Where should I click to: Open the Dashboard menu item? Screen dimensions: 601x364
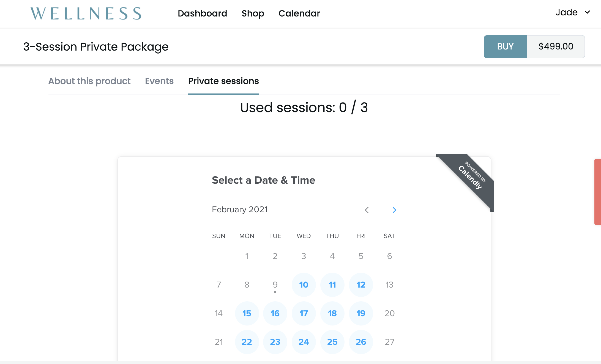click(x=202, y=13)
